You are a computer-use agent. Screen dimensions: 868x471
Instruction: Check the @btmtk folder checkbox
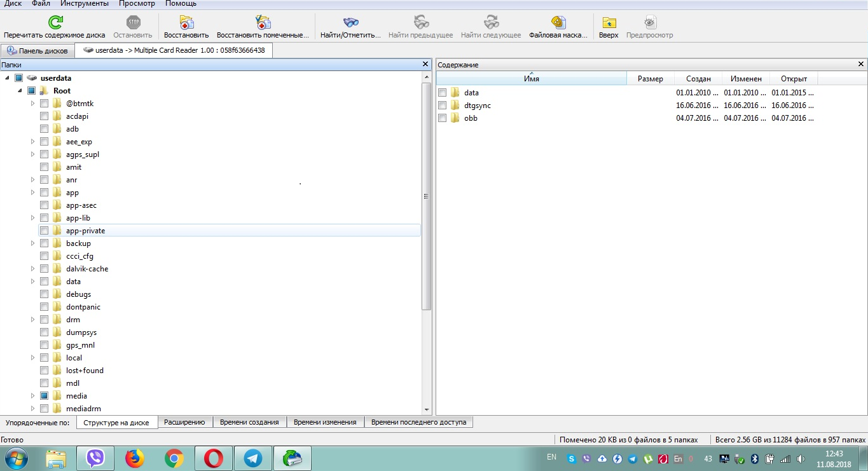pyautogui.click(x=45, y=104)
